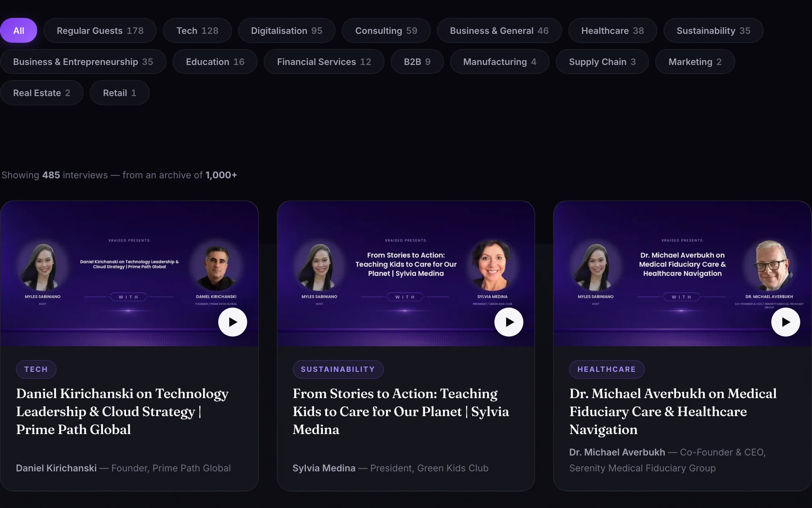Play the Sylvia Medina interview video

coord(509,322)
